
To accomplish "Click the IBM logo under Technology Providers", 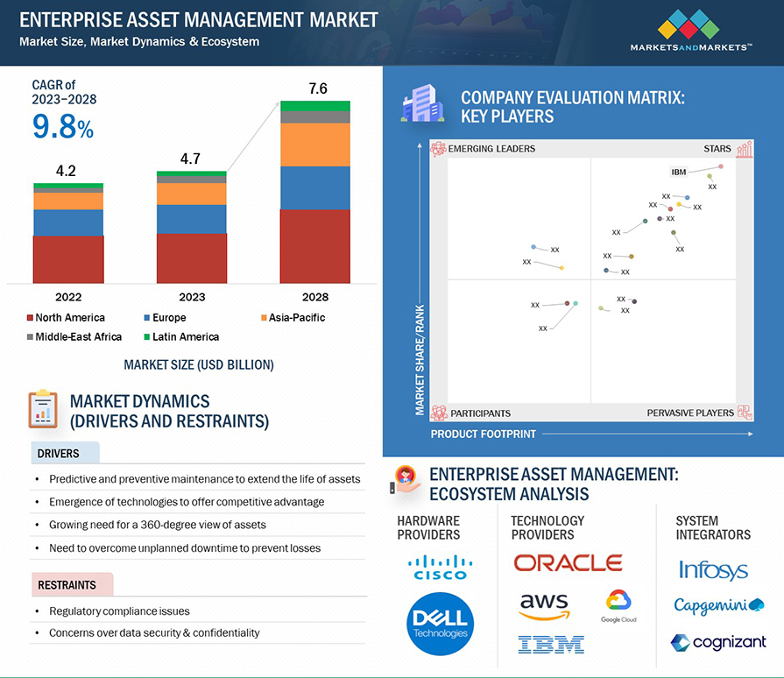I will pos(551,645).
